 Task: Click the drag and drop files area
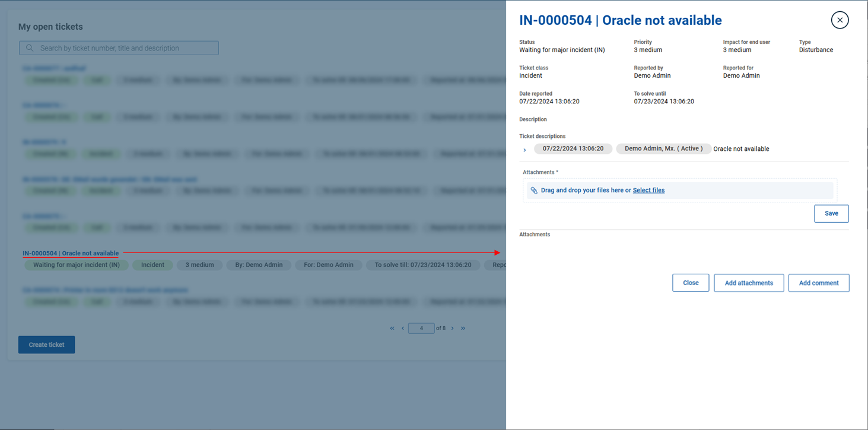pyautogui.click(x=680, y=191)
